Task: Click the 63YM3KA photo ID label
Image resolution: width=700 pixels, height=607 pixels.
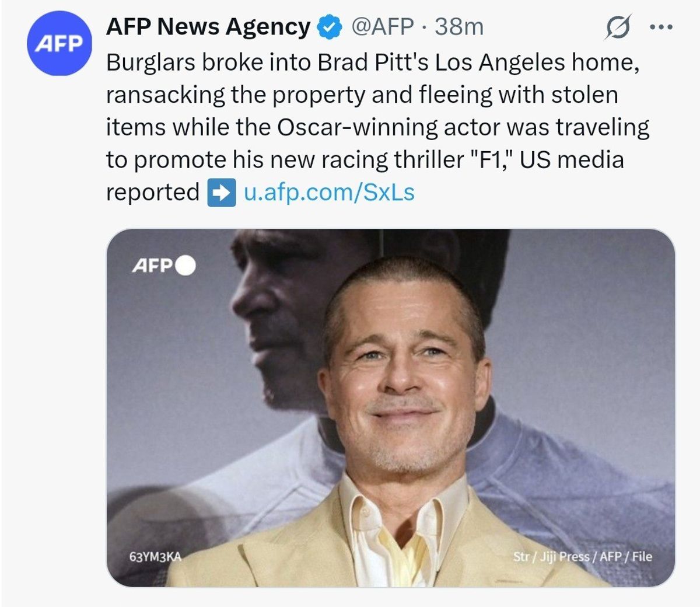Action: click(155, 557)
